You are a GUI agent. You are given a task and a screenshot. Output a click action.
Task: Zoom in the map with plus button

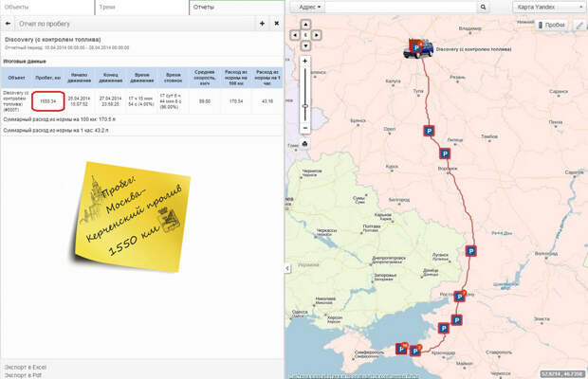[305, 61]
